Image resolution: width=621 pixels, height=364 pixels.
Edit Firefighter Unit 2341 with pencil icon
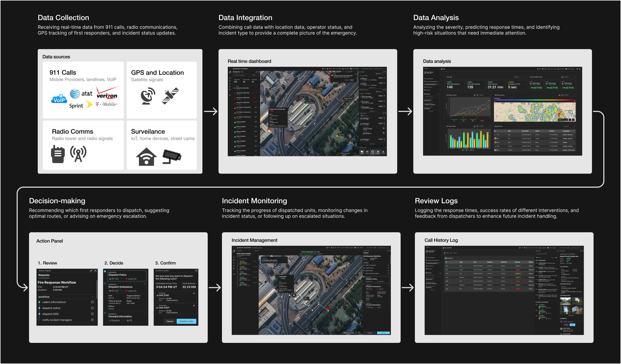(194, 293)
